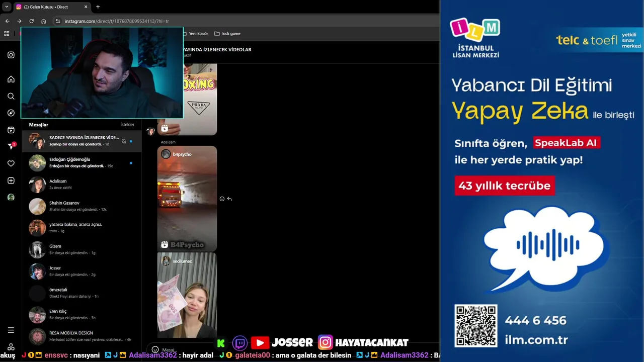
Task: Reload the Instagram page
Action: pyautogui.click(x=31, y=21)
